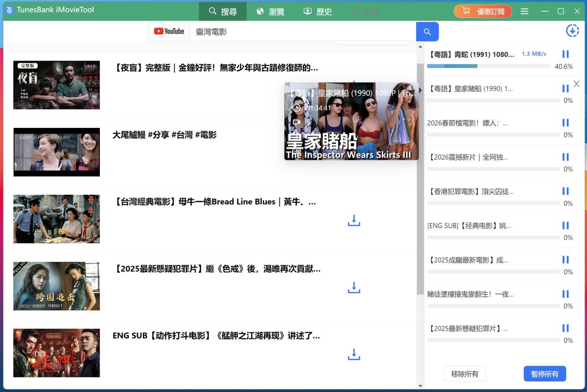
Task: Pause the 香港犯罪電影 頂尖囚徒 download
Action: [565, 191]
